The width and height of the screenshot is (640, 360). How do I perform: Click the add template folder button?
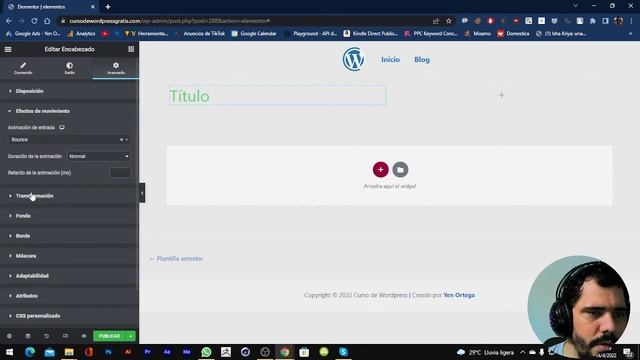400,169
